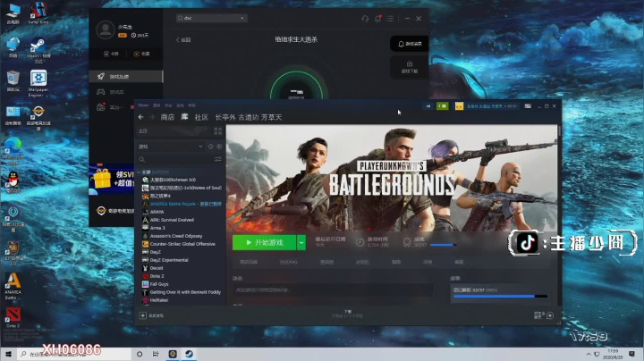The width and height of the screenshot is (644, 361).
Task: Switch to the Library (库) tab
Action: 185,117
